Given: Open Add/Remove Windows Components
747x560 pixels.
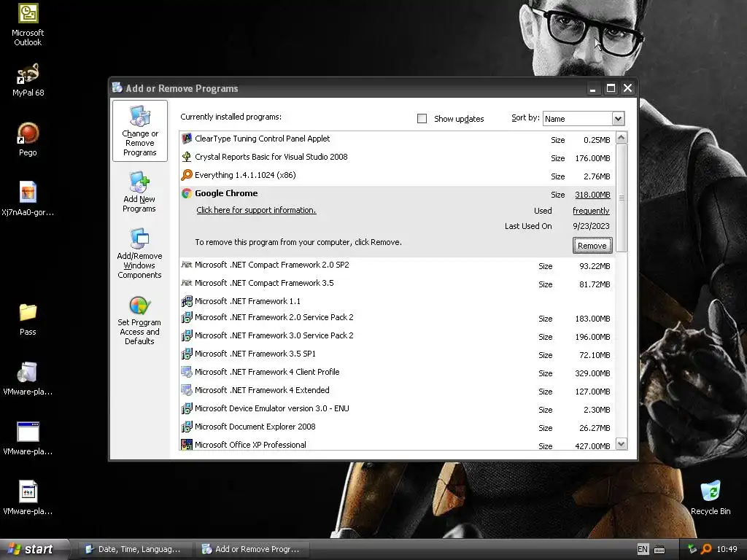Looking at the screenshot, I should [139, 253].
